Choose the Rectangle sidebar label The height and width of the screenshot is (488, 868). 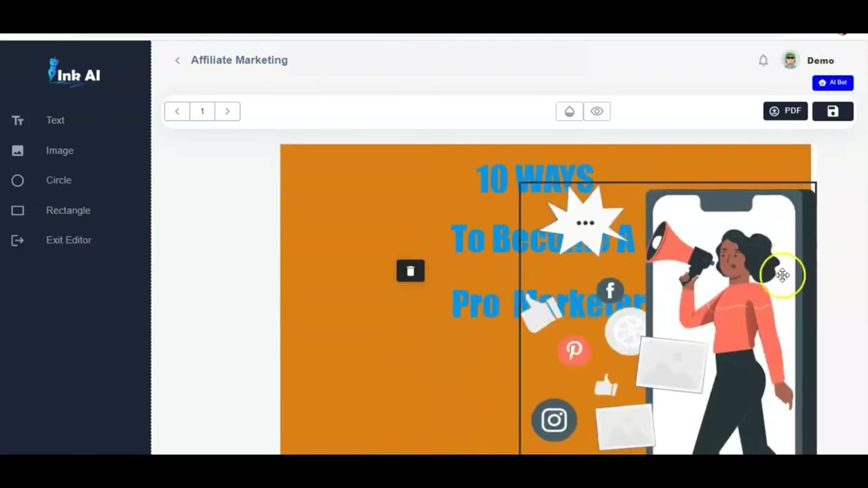point(68,210)
